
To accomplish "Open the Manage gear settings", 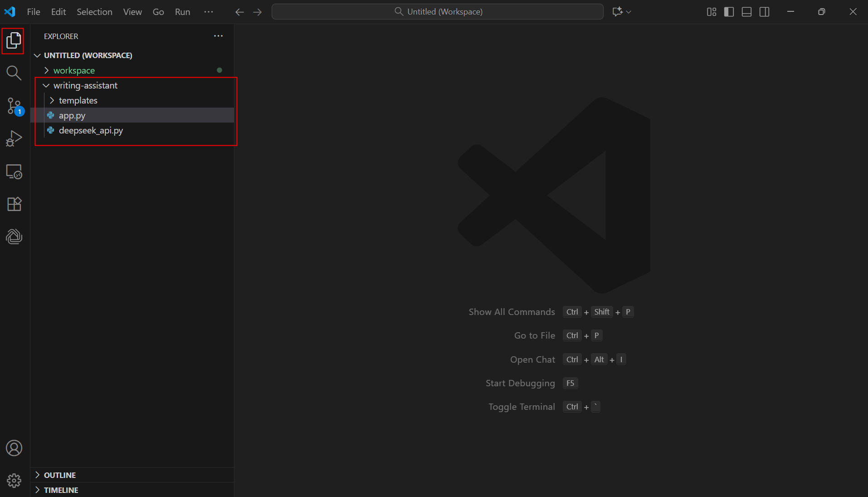I will pos(14,480).
